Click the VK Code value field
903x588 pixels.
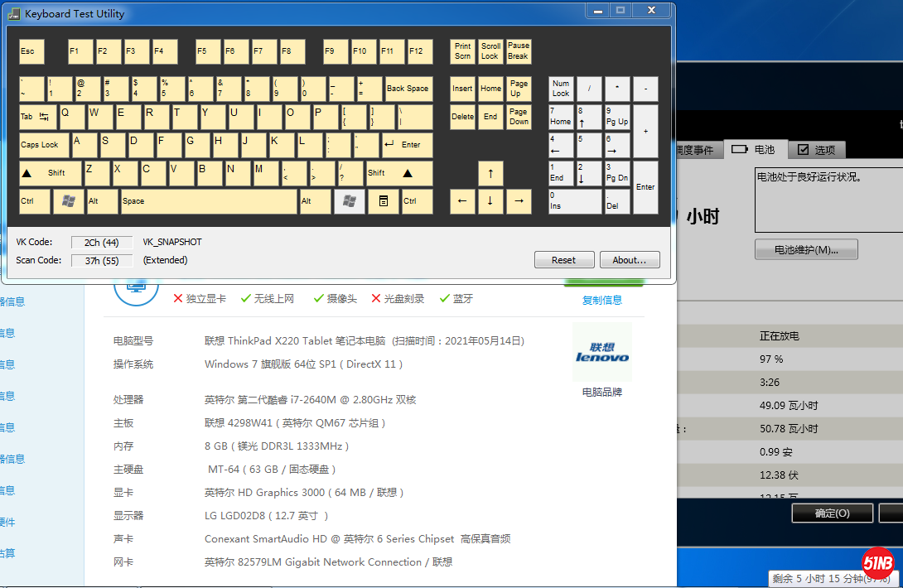coord(101,243)
